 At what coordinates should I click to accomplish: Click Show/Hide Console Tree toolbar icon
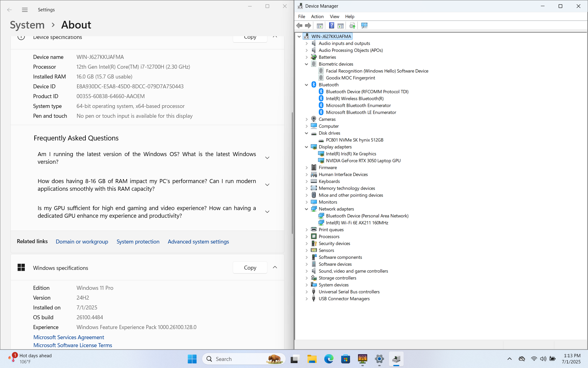pyautogui.click(x=320, y=25)
